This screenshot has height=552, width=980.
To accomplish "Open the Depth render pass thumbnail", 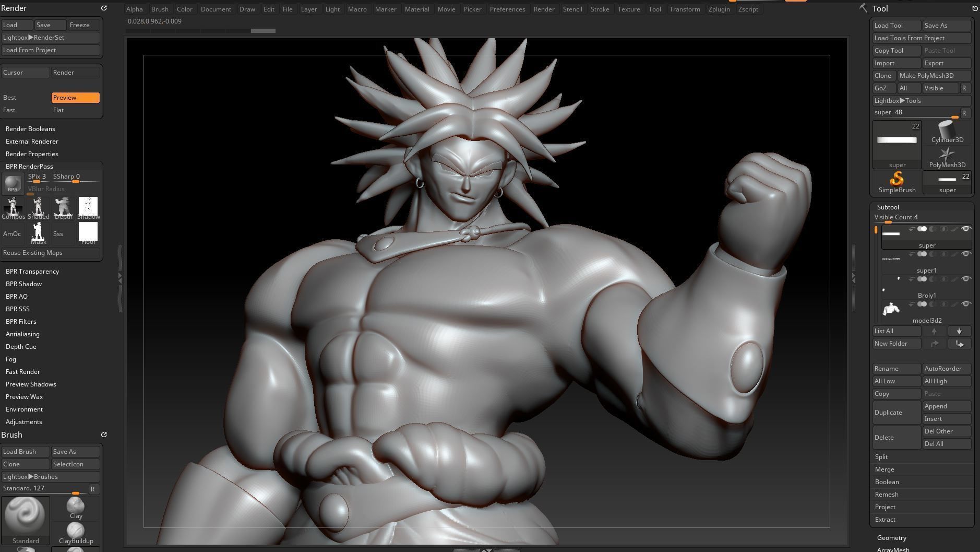I will (x=63, y=208).
